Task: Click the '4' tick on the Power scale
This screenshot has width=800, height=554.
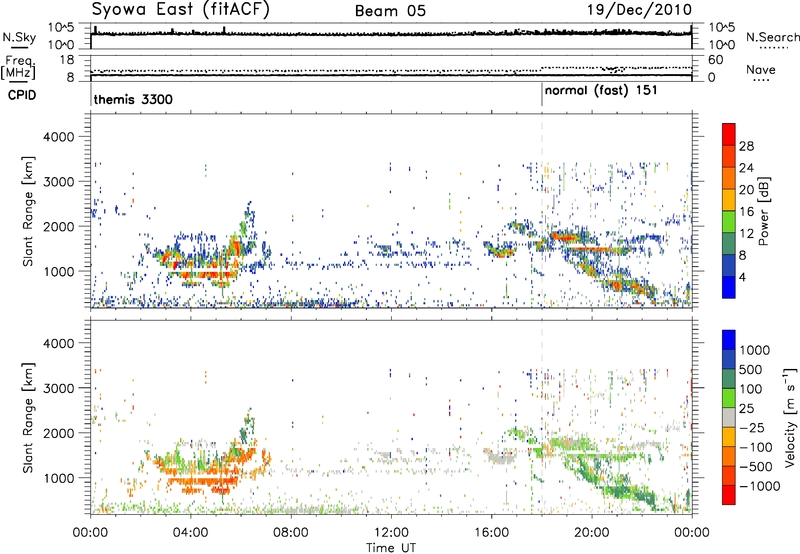Action: [x=742, y=277]
